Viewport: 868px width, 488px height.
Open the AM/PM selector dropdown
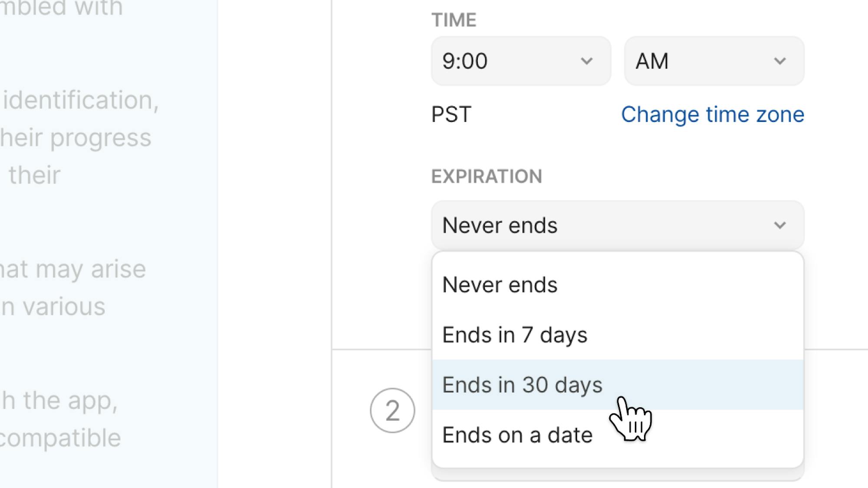click(714, 61)
